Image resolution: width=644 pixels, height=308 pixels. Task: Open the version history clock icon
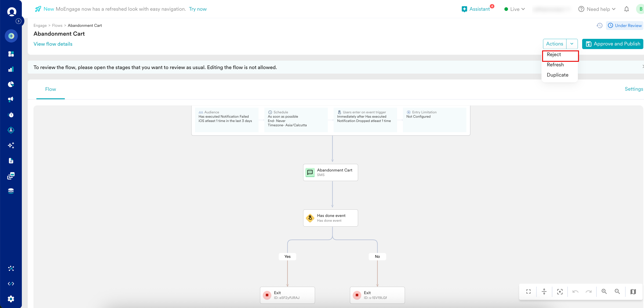tap(599, 25)
